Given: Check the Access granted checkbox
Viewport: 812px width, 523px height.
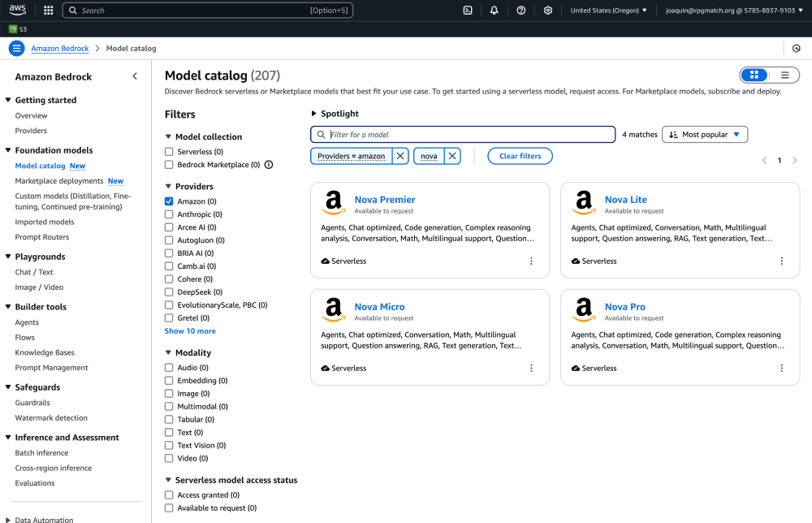Looking at the screenshot, I should click(x=169, y=495).
